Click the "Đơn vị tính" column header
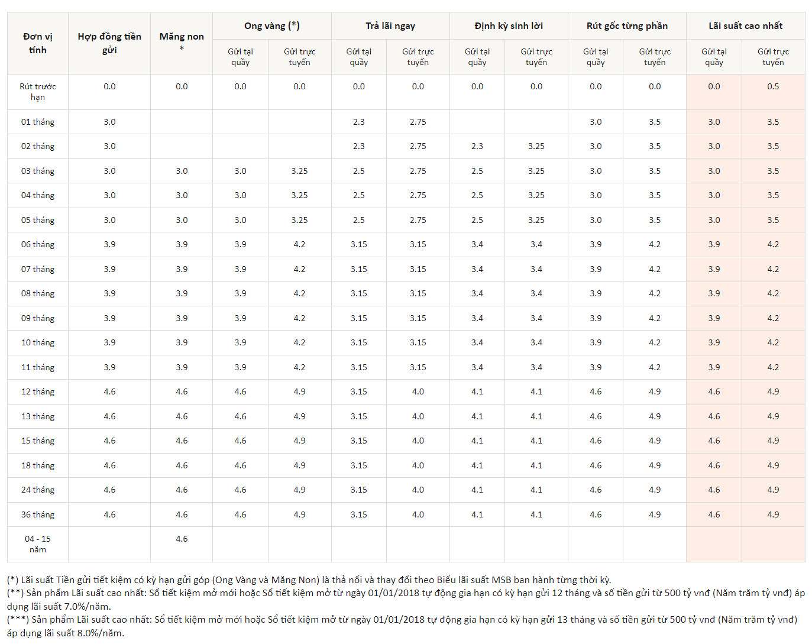 coord(37,43)
